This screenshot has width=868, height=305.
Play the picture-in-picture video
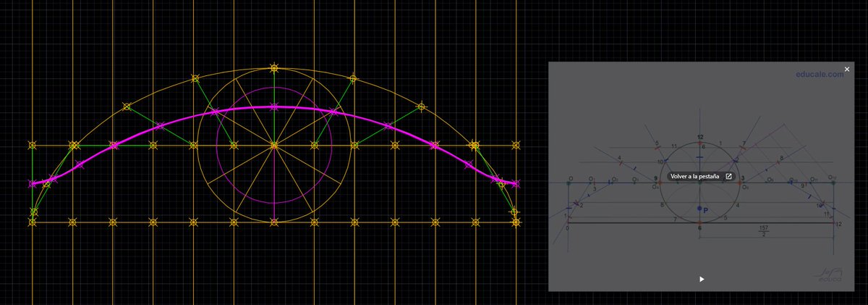coord(702,279)
